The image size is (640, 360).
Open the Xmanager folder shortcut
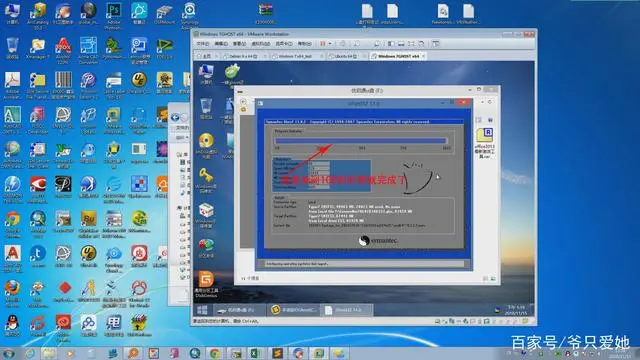click(38, 48)
